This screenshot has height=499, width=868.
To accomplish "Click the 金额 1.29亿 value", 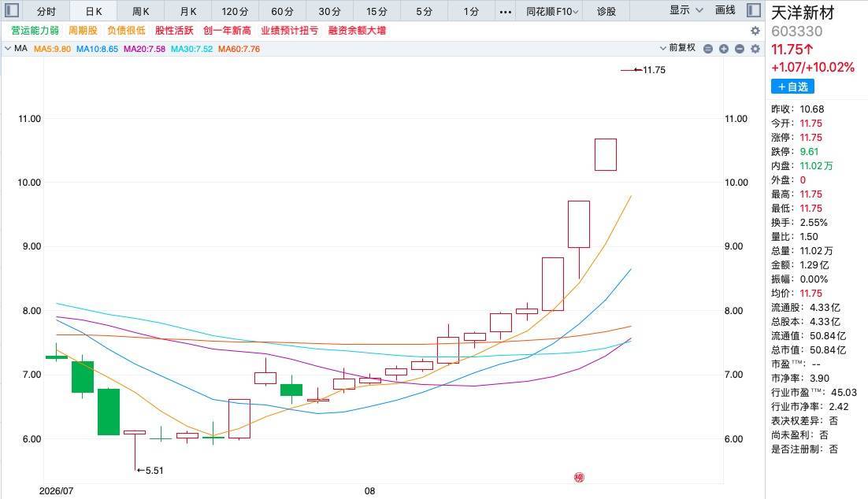I will [814, 265].
